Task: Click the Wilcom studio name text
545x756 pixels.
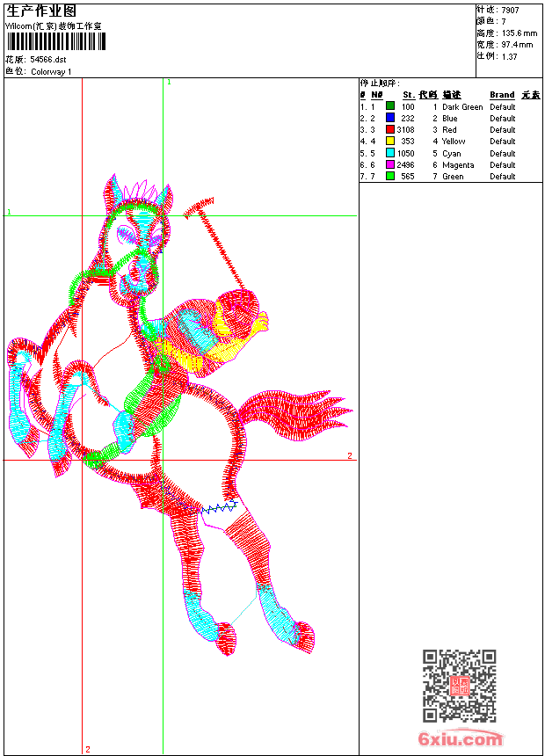Action: (53, 26)
